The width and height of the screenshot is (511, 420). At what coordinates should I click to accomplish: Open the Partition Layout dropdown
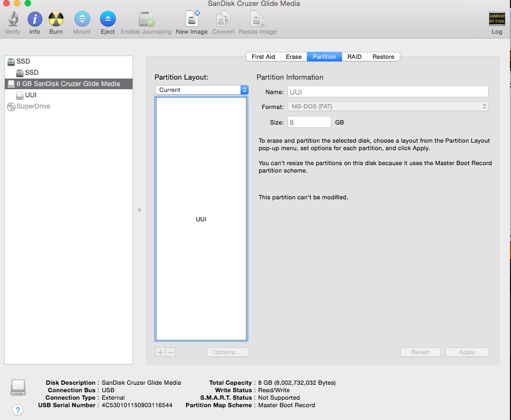[202, 90]
